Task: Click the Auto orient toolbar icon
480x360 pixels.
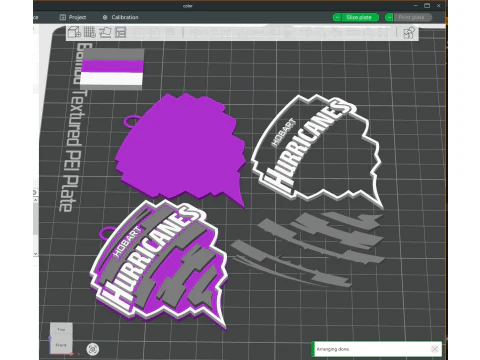Action: point(105,32)
